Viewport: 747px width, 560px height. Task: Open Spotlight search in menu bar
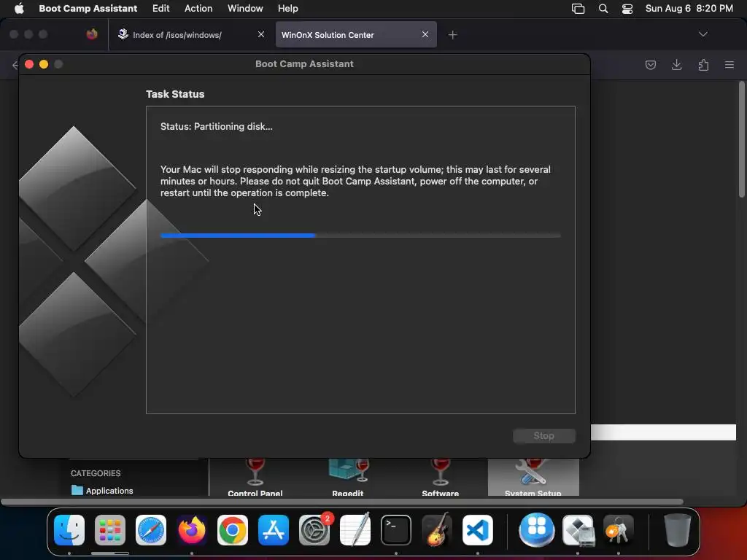[603, 9]
